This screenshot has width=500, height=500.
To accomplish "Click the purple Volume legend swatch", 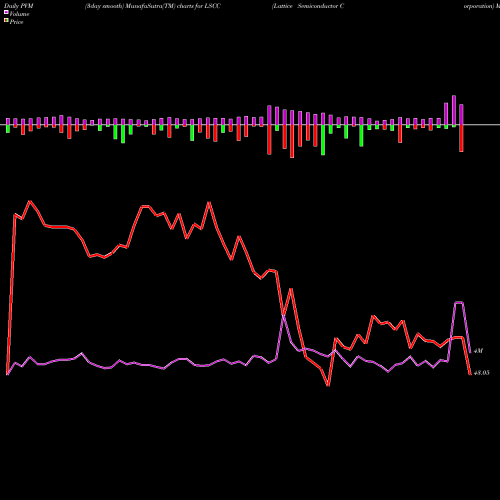I will pos(6,12).
